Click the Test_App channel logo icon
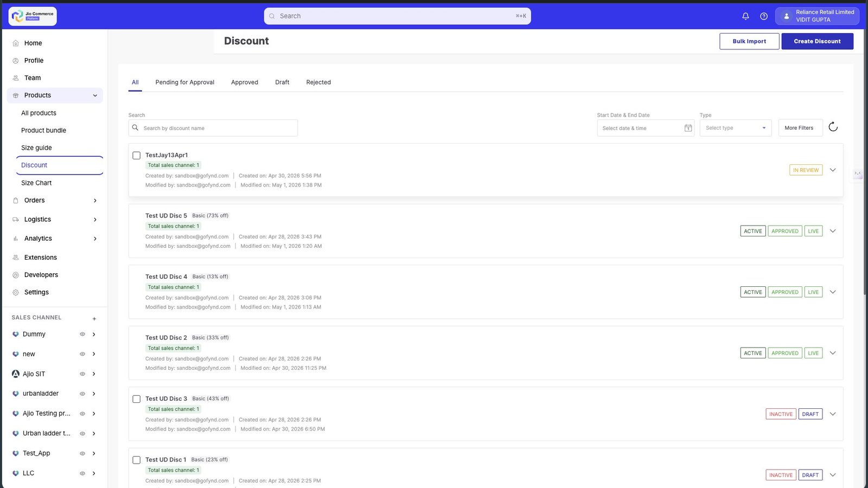Viewport: 868px width, 488px height. [x=16, y=453]
